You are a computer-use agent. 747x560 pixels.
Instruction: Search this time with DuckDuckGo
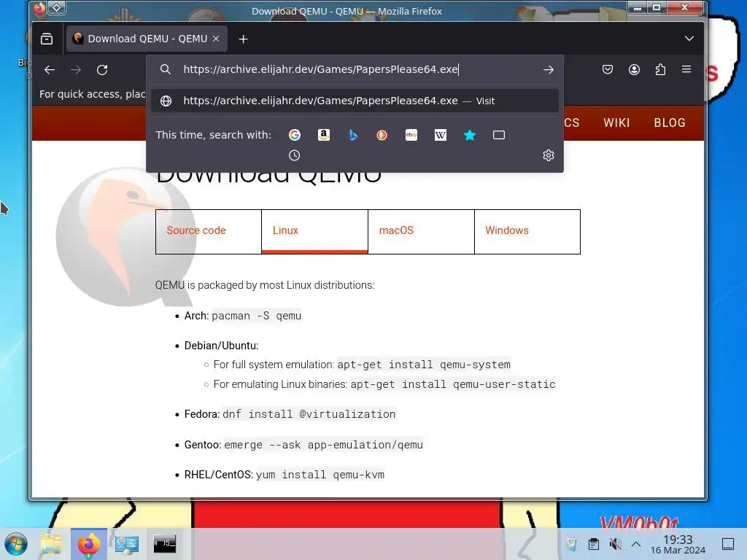(382, 135)
